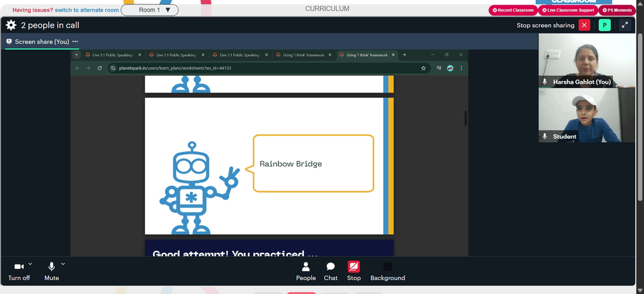
Task: Expand microphone options chevron next to Mute
Action: (x=63, y=264)
